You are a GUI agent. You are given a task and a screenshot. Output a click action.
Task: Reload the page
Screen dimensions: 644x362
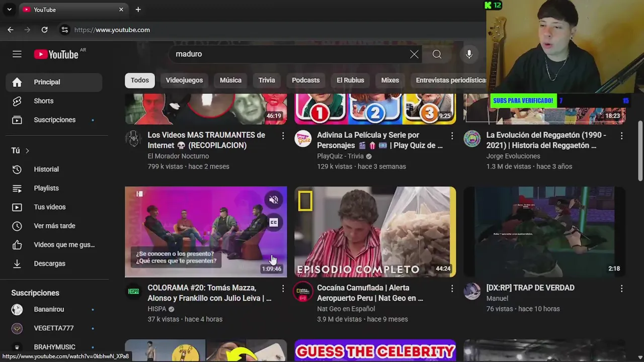click(44, 30)
